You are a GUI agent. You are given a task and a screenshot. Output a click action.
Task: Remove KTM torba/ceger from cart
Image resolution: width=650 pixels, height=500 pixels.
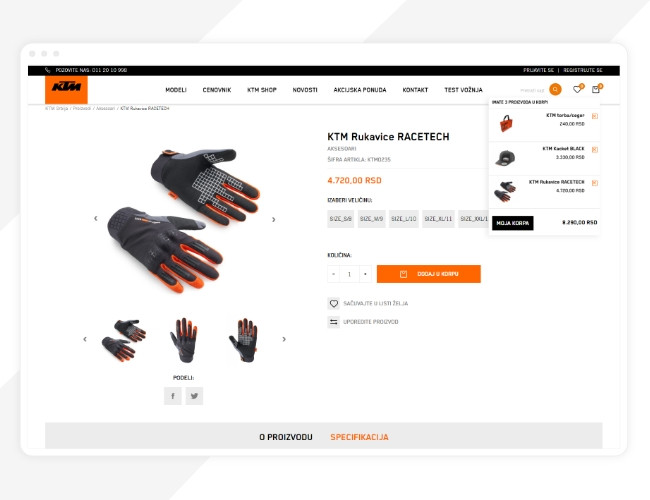[x=594, y=116]
